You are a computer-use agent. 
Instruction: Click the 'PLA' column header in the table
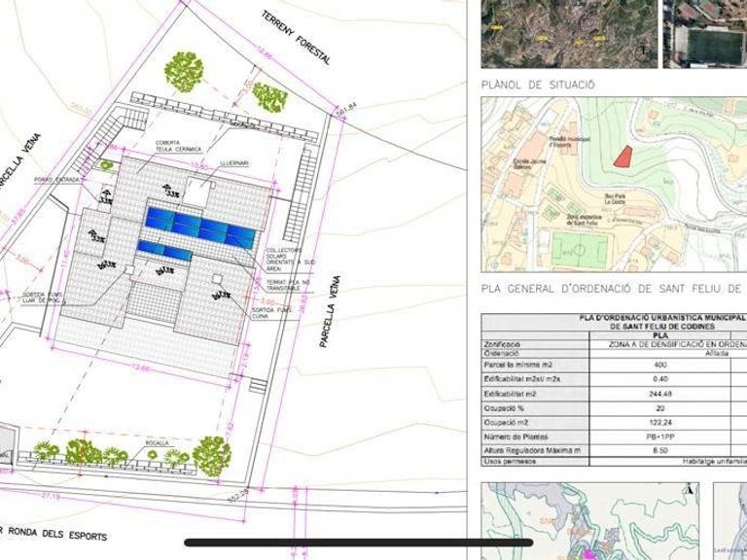tap(661, 335)
